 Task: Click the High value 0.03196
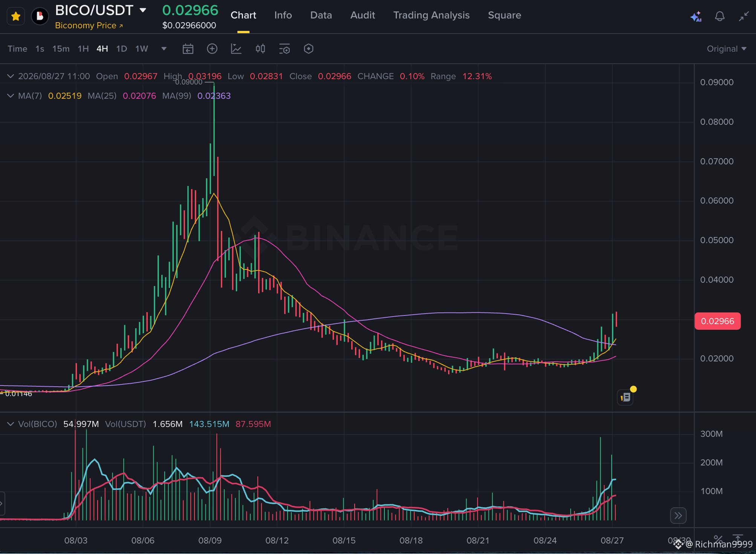205,76
